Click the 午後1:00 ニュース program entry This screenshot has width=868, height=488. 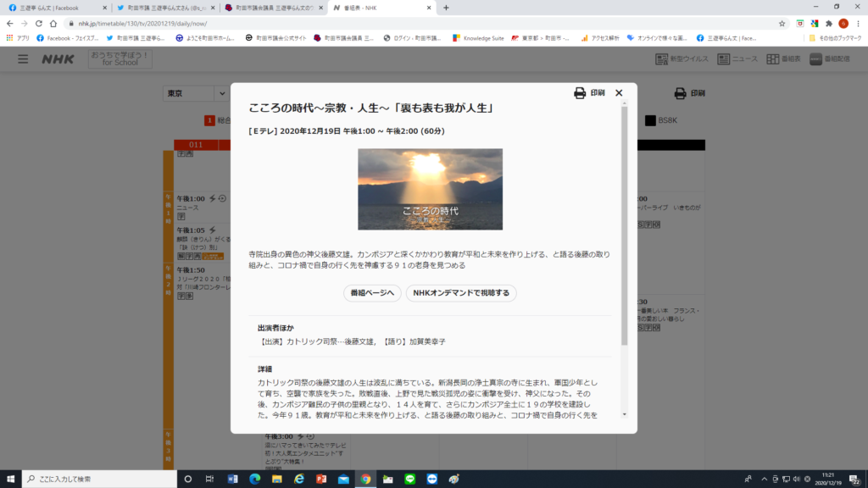pos(203,208)
